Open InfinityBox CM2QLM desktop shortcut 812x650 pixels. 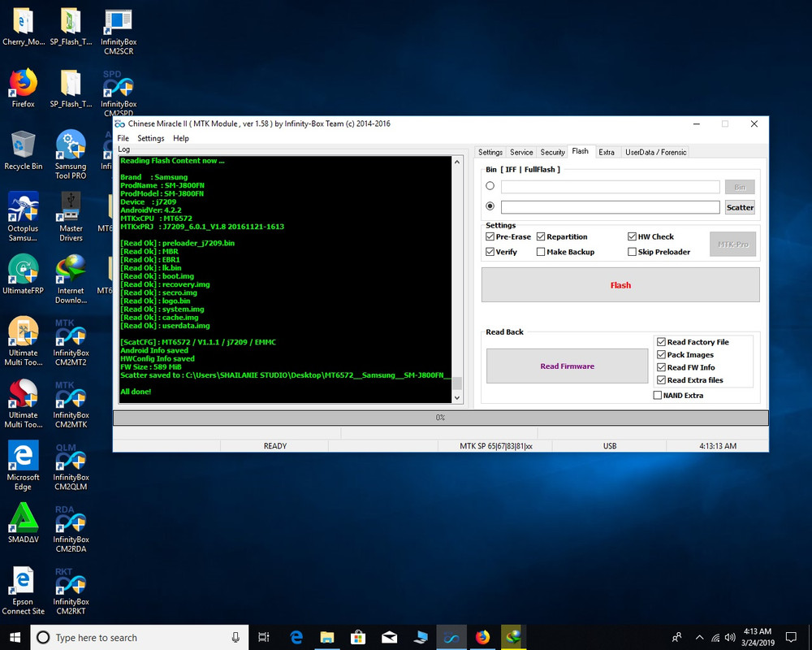coord(71,459)
